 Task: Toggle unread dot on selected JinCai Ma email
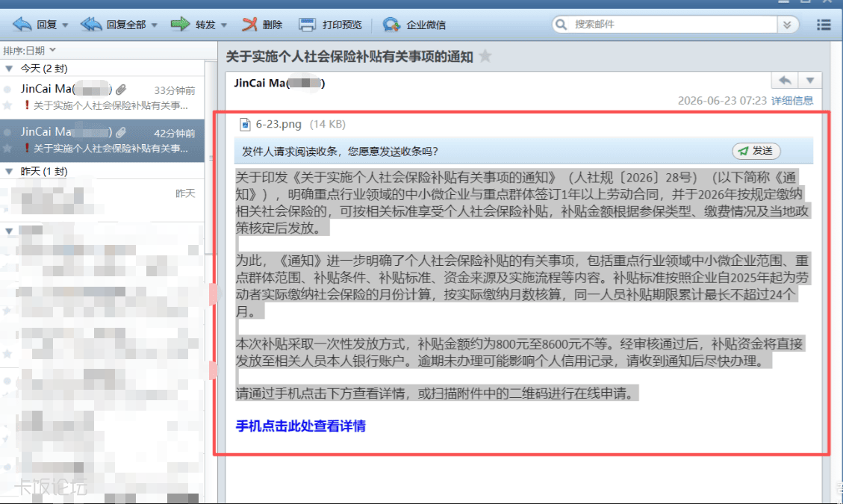coord(7,132)
